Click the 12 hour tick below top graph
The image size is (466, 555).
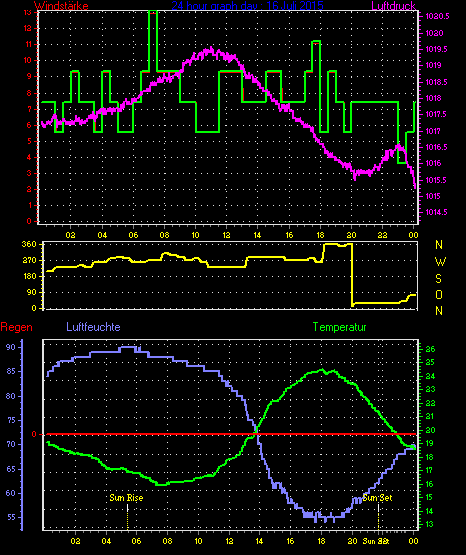226,235
